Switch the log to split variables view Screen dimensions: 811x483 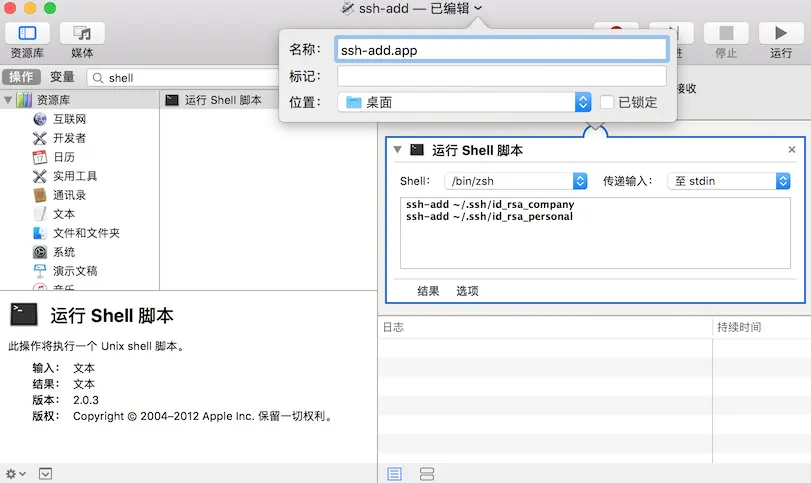427,474
